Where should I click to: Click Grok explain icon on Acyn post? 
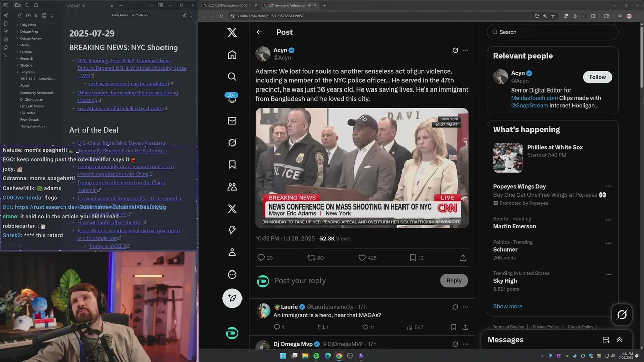coord(455,50)
